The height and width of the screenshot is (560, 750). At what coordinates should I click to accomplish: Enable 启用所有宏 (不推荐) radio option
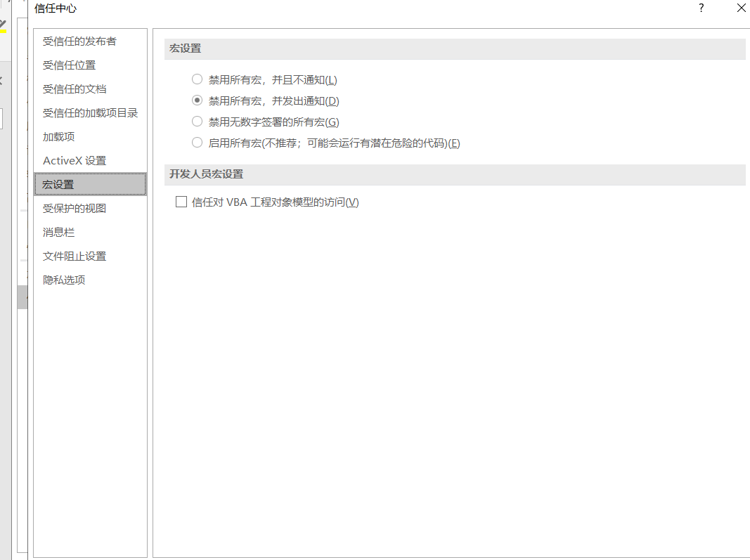[198, 143]
